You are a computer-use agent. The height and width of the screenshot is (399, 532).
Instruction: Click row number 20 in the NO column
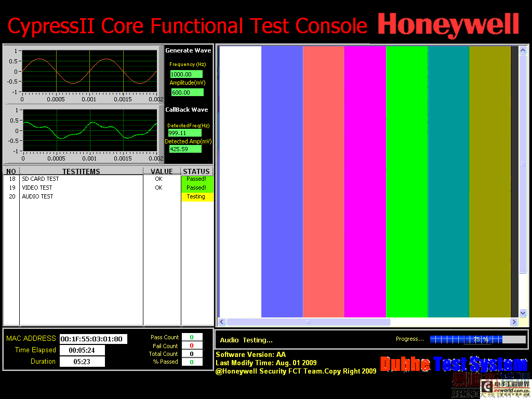click(12, 196)
